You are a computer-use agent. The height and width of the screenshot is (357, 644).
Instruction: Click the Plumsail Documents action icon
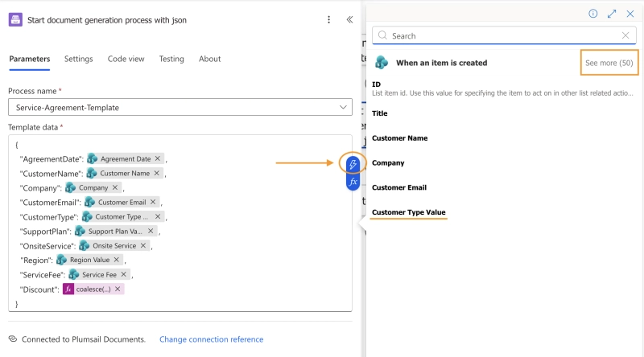pyautogui.click(x=15, y=19)
